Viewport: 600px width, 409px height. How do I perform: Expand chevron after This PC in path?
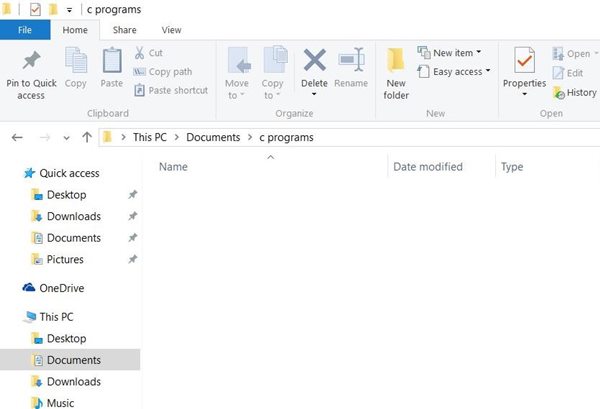click(x=176, y=137)
